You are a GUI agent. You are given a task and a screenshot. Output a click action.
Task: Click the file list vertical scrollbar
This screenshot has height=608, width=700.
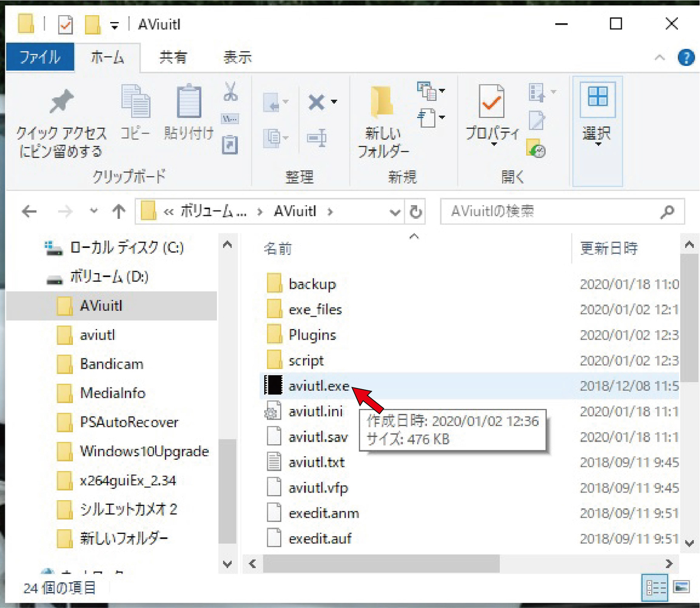[689, 318]
